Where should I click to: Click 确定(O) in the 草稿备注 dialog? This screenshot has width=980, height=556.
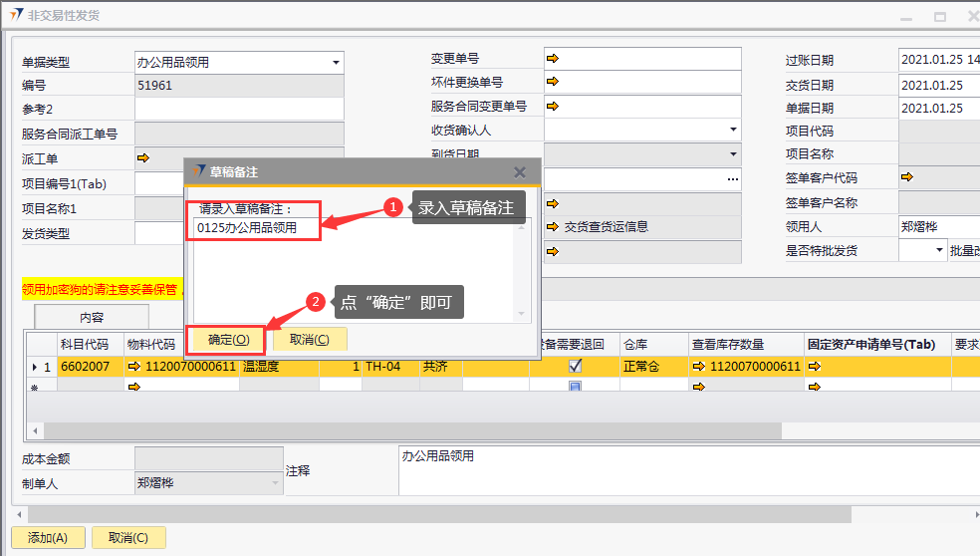(x=228, y=340)
